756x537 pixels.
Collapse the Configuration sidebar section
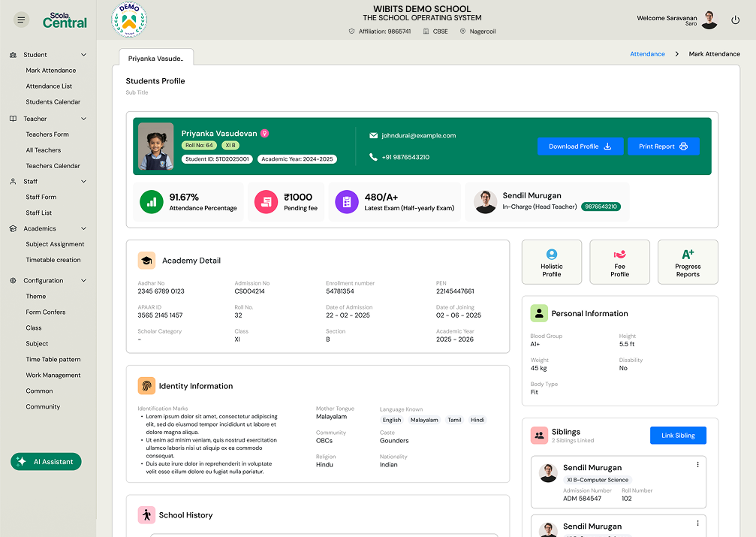[x=83, y=281]
